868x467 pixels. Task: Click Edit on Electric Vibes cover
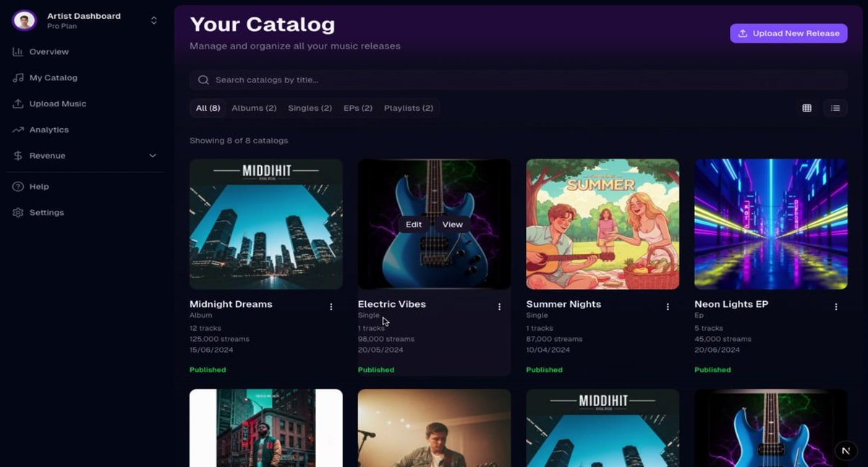tap(414, 224)
